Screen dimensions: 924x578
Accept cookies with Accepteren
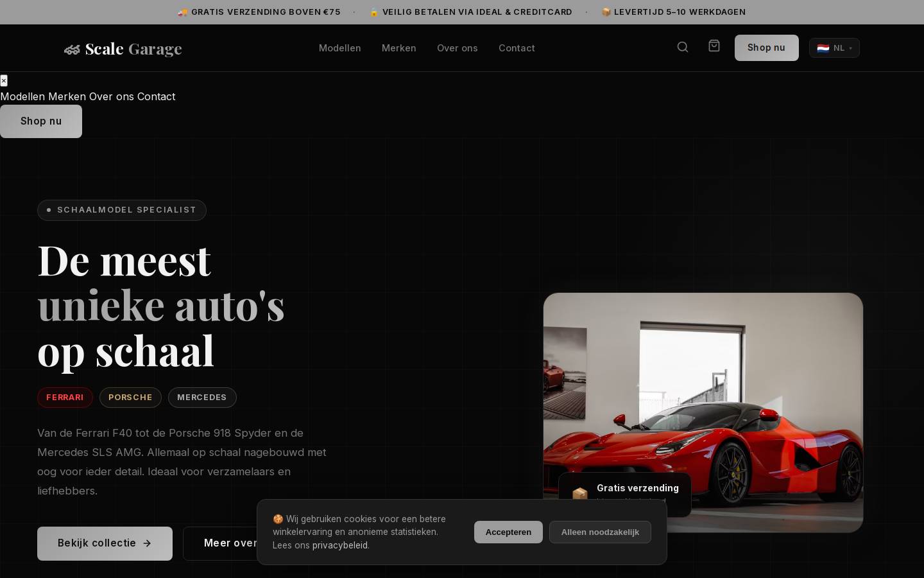[508, 532]
